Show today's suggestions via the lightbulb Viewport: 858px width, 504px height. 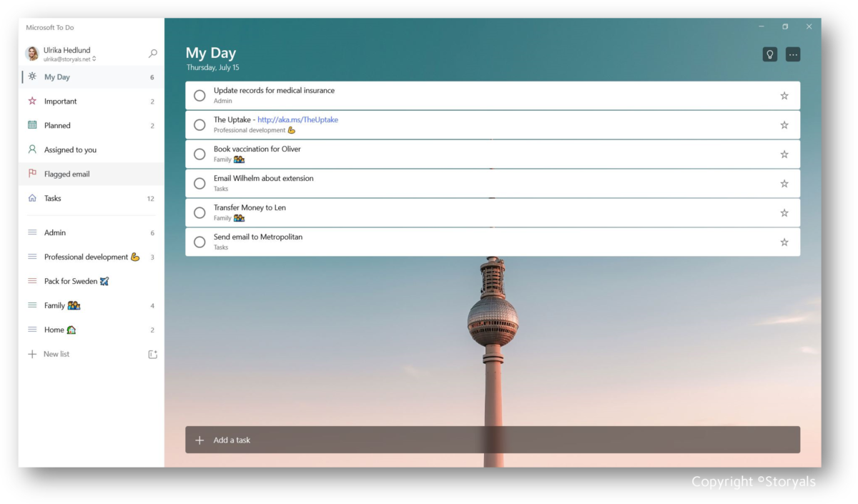[769, 54]
